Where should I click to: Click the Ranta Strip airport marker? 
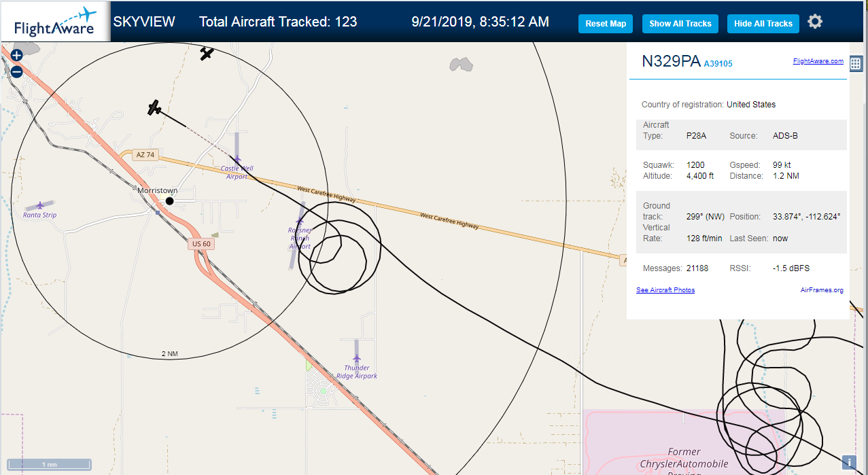[x=40, y=205]
